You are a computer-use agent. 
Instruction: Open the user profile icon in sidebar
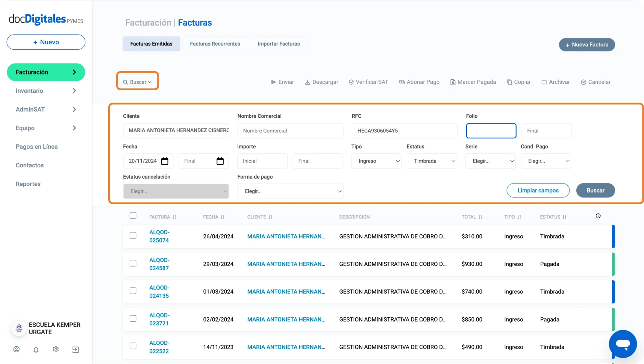[17, 349]
